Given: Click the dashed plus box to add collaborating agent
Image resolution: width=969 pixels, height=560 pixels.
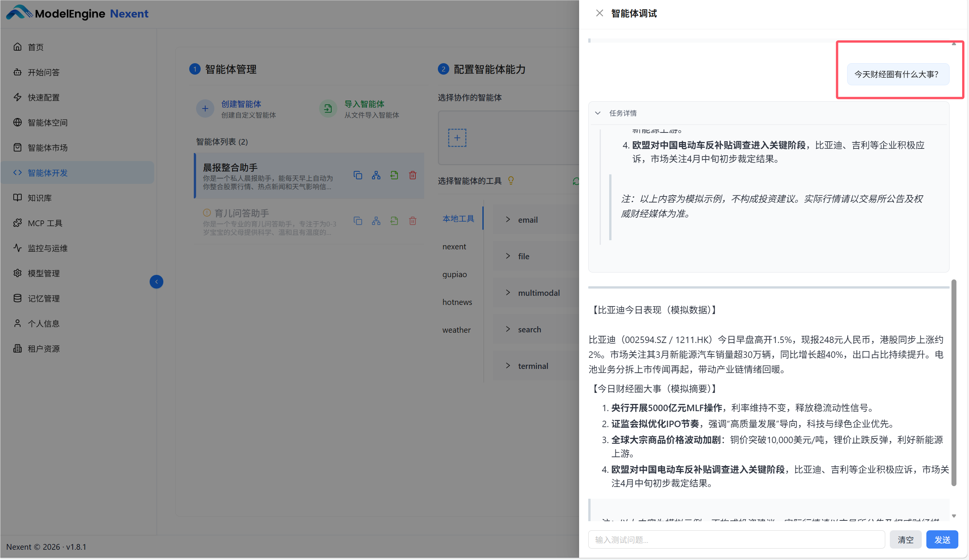Looking at the screenshot, I should pyautogui.click(x=457, y=137).
